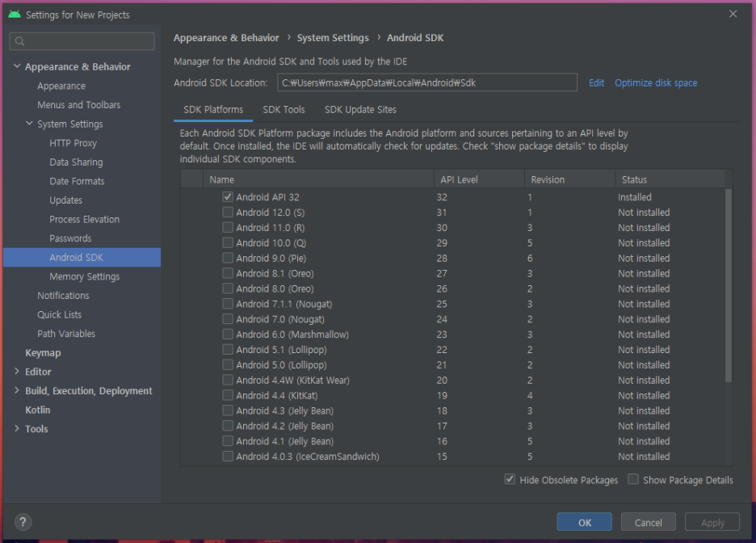
Task: Switch to the SDK Platforms tab
Action: [213, 109]
